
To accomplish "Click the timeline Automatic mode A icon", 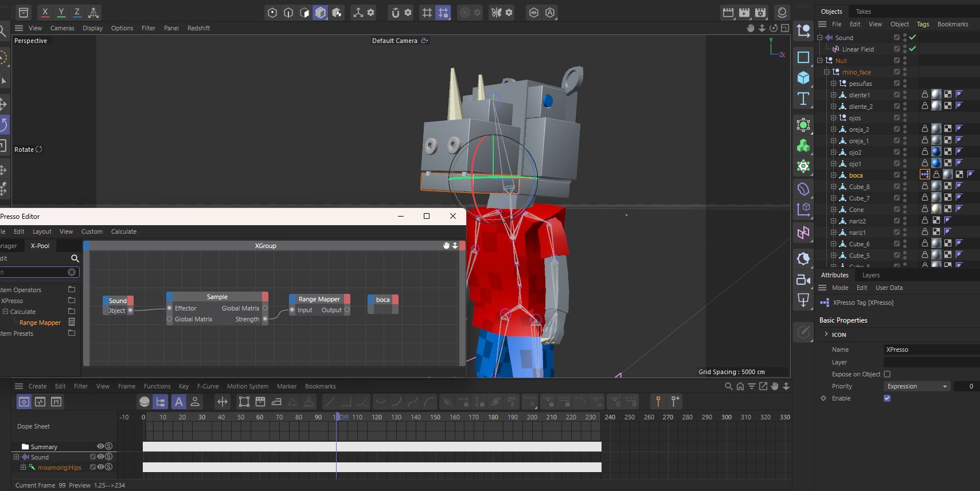I will [179, 402].
